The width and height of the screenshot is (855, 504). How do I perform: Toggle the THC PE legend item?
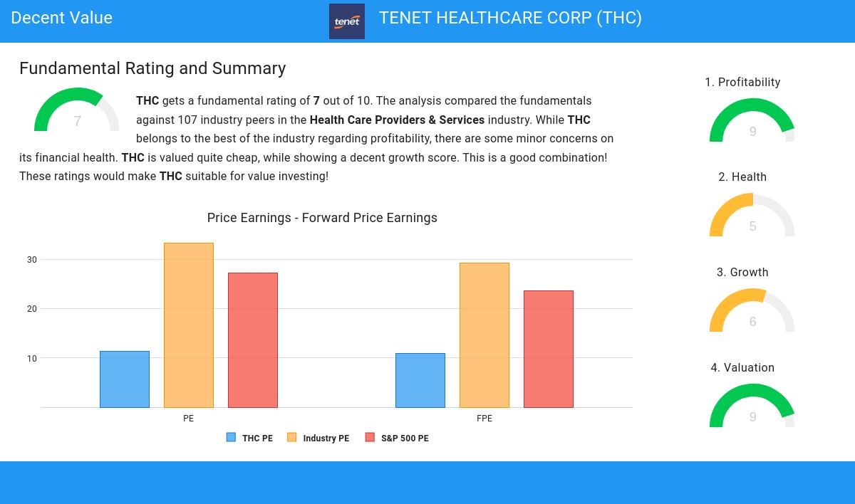pyautogui.click(x=250, y=438)
